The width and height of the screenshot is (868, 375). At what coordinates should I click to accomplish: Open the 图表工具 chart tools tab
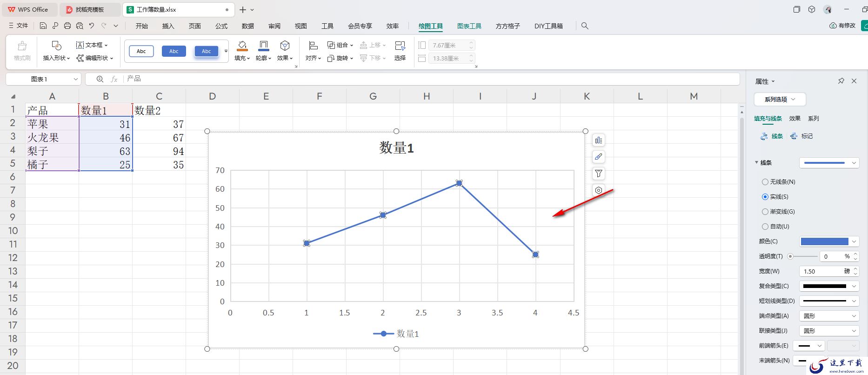point(469,26)
